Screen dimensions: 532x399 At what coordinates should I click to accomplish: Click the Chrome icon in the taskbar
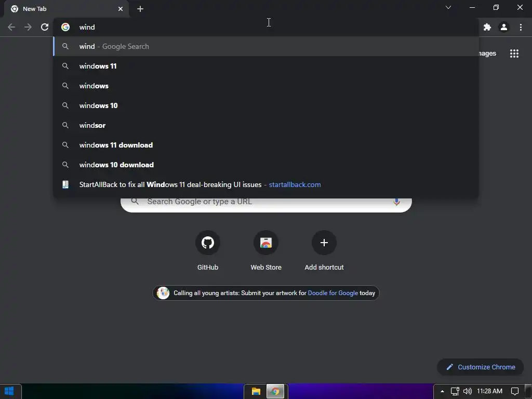click(x=275, y=392)
